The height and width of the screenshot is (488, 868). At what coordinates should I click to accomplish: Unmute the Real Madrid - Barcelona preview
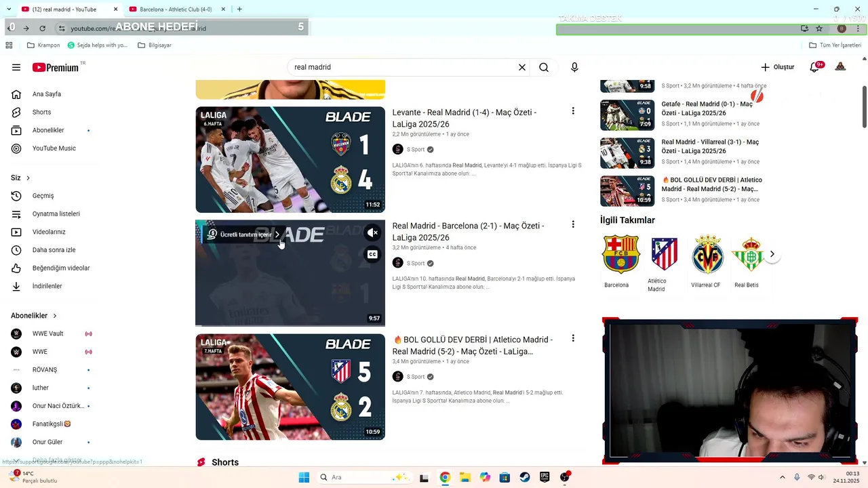pyautogui.click(x=372, y=233)
